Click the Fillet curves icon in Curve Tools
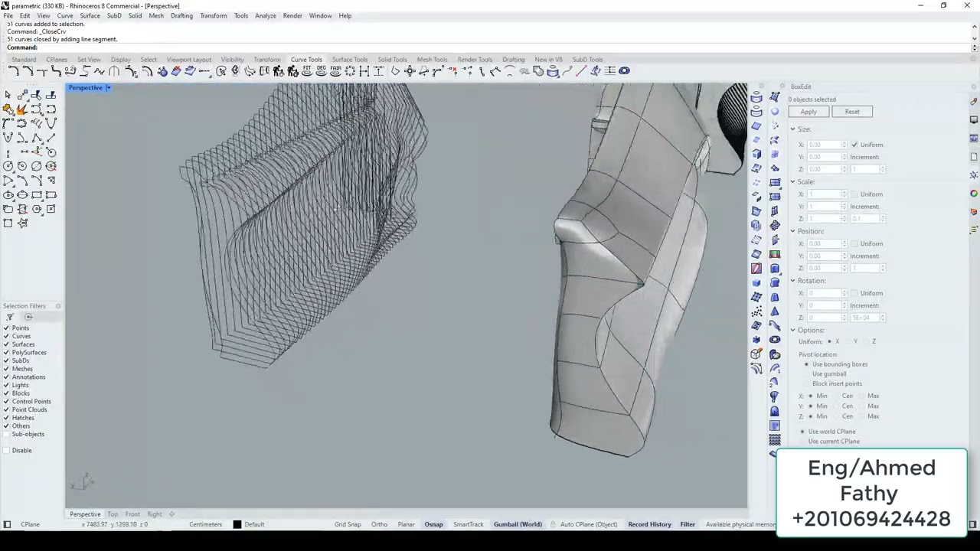Image resolution: width=980 pixels, height=551 pixels. tap(14, 71)
